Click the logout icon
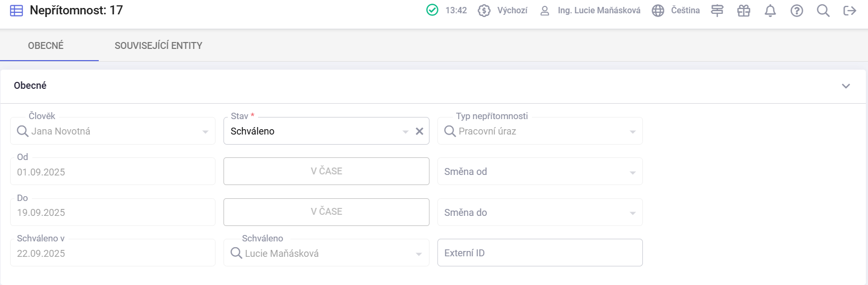Image resolution: width=868 pixels, height=285 pixels. click(x=850, y=11)
